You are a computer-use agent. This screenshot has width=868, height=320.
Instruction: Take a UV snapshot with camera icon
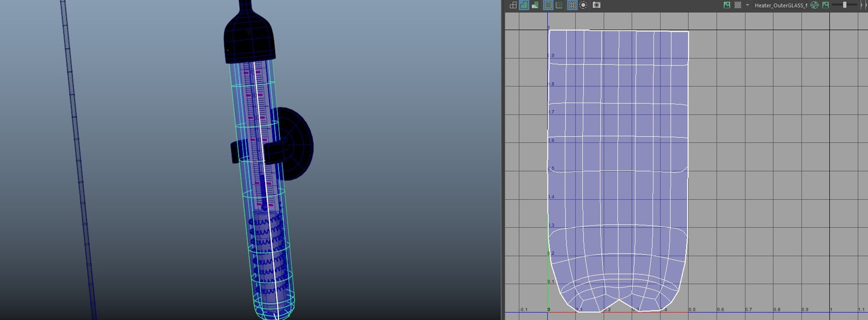click(x=597, y=5)
